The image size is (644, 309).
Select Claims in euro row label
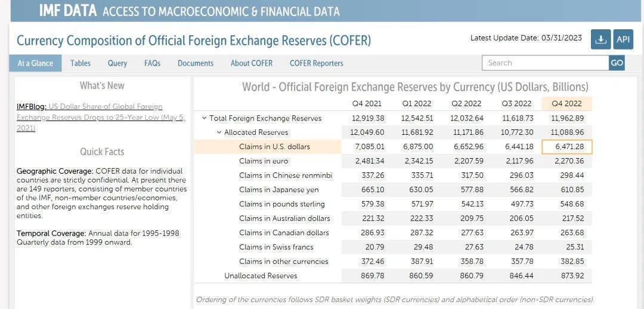(x=264, y=161)
